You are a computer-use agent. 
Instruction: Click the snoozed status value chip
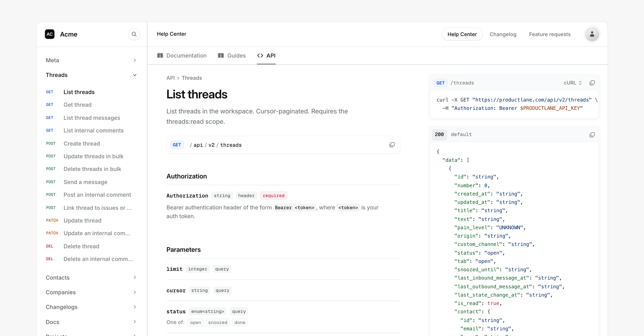(218, 322)
